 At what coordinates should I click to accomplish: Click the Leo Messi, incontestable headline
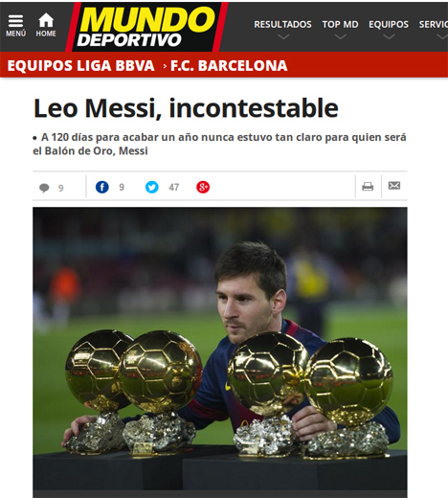click(186, 108)
